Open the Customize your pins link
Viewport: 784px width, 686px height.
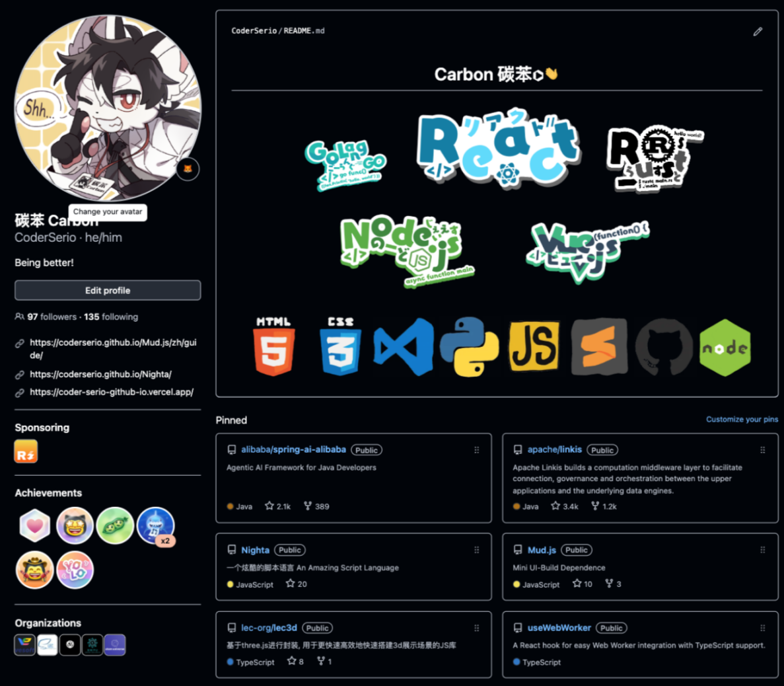742,419
